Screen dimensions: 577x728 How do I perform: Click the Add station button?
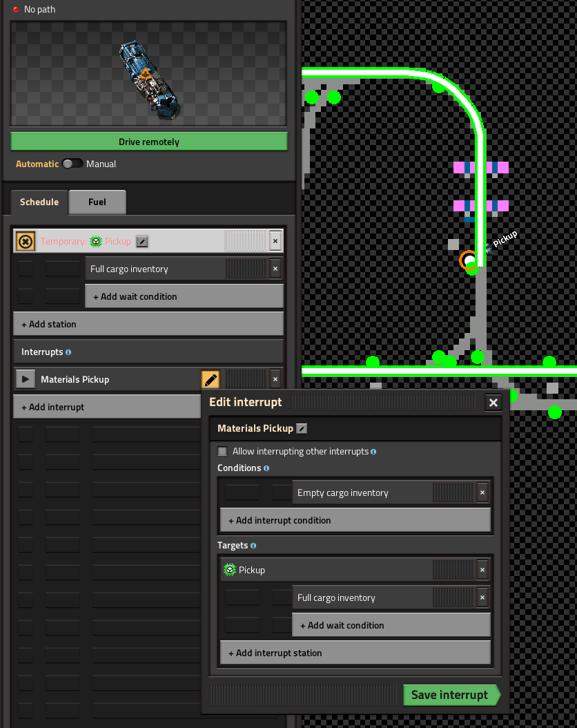coord(148,324)
